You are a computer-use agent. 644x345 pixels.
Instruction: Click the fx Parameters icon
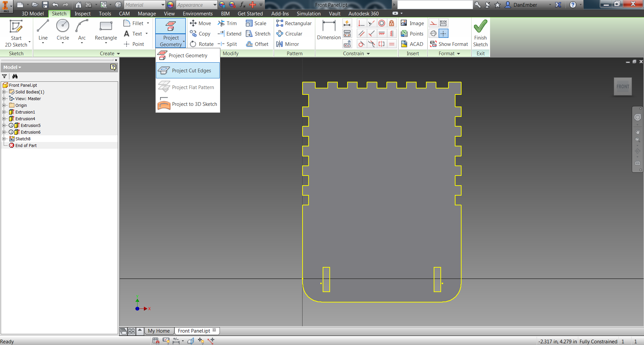(242, 5)
